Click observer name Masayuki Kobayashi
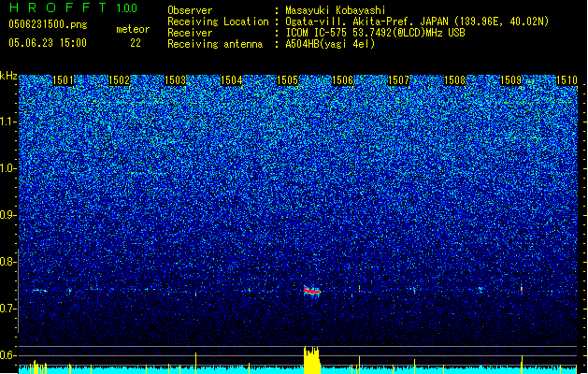 click(335, 10)
